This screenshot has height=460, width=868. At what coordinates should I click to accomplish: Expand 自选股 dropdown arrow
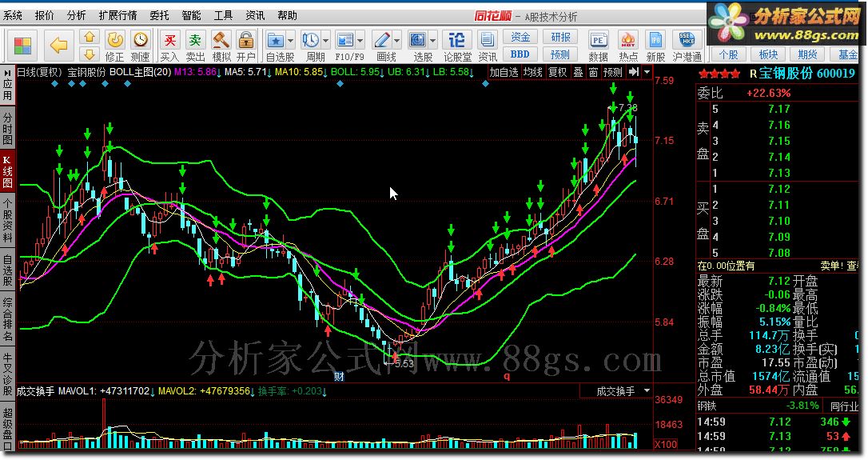[x=290, y=41]
